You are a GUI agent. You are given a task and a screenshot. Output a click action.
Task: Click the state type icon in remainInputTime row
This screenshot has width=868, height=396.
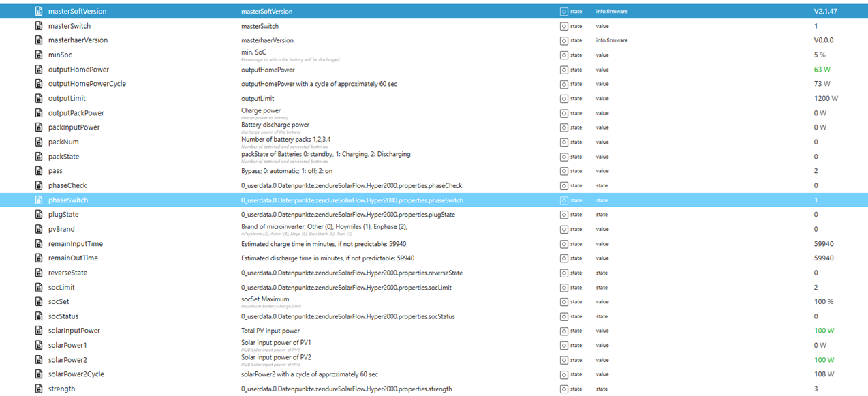pos(563,244)
